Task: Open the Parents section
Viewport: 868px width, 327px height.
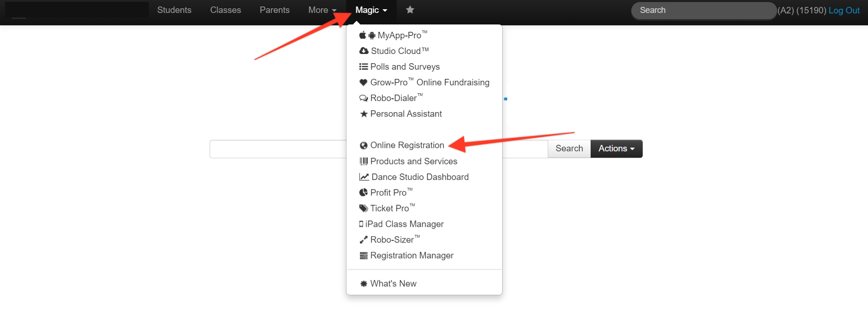Action: (275, 10)
